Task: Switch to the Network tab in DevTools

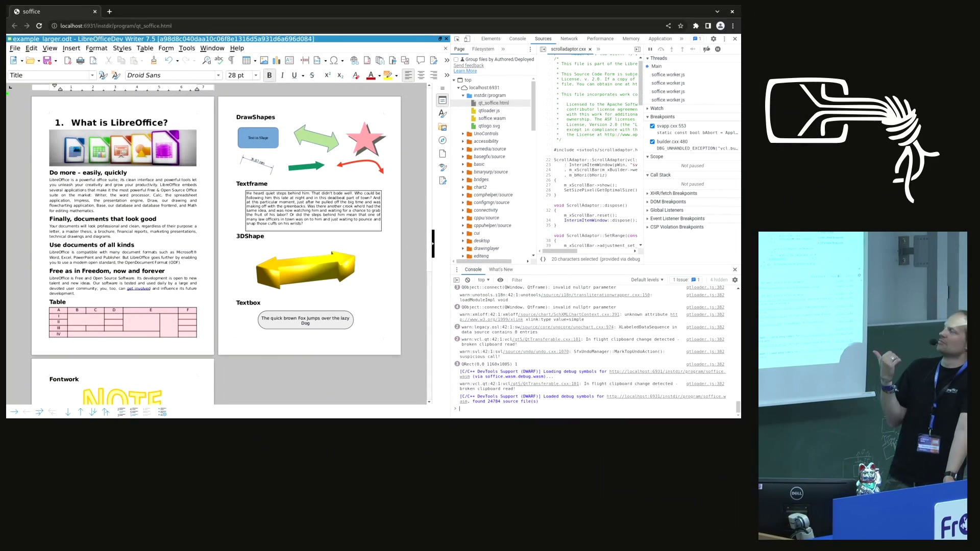Action: coord(569,39)
